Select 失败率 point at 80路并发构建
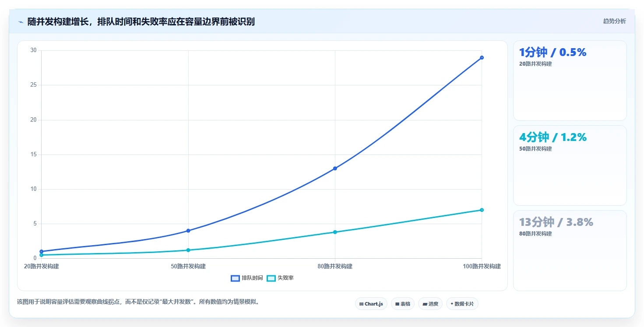Image resolution: width=644 pixels, height=327 pixels. (x=335, y=232)
